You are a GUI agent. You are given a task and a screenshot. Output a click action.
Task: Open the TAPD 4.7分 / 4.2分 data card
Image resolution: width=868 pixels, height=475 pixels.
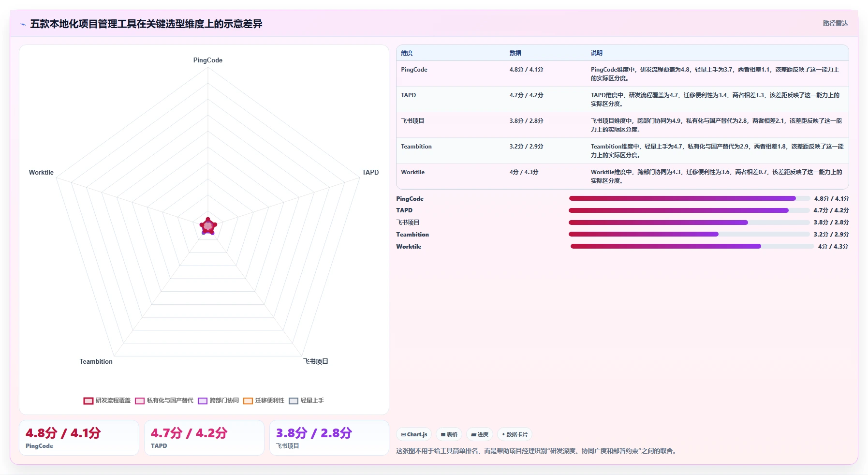204,438
